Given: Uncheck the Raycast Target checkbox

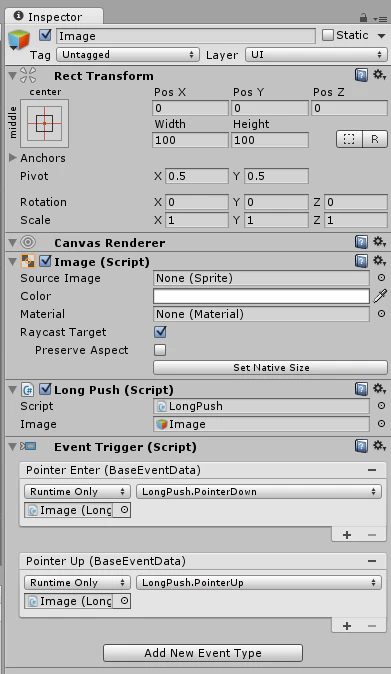Looking at the screenshot, I should click(x=160, y=332).
